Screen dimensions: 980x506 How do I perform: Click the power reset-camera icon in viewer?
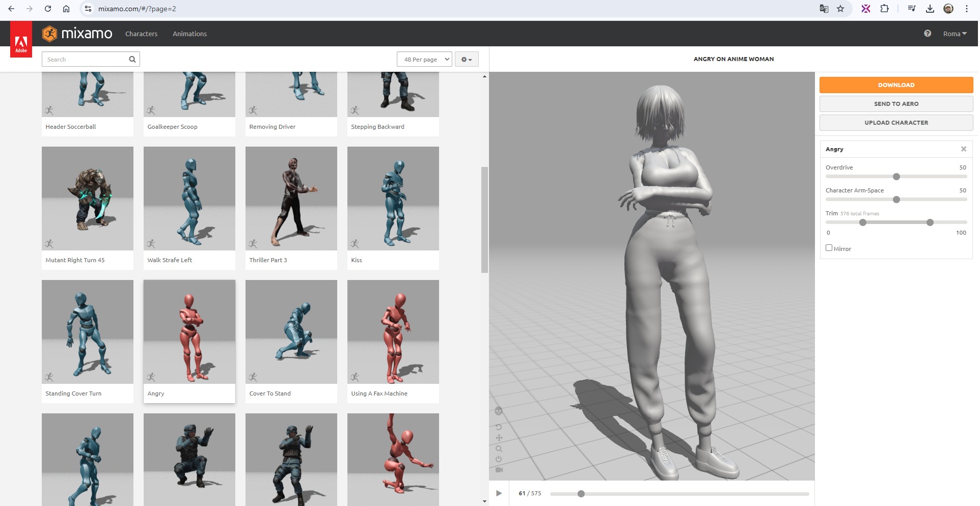(x=499, y=459)
